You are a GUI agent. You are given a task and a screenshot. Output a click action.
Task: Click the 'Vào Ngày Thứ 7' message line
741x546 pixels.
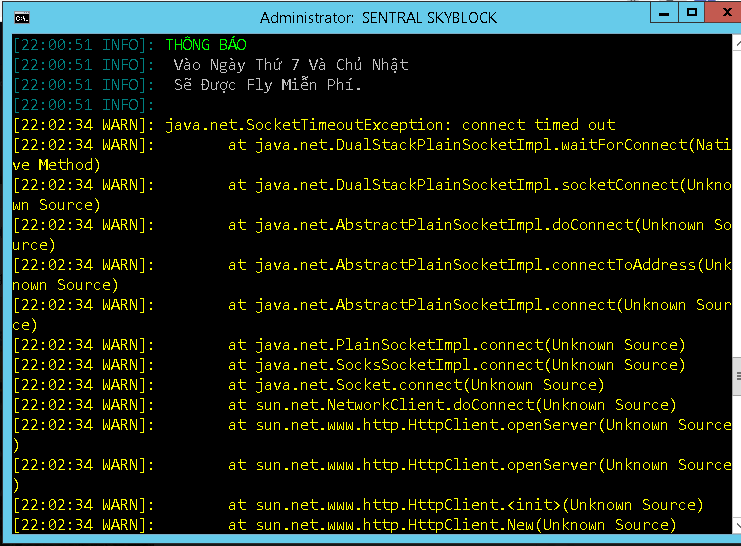[290, 65]
